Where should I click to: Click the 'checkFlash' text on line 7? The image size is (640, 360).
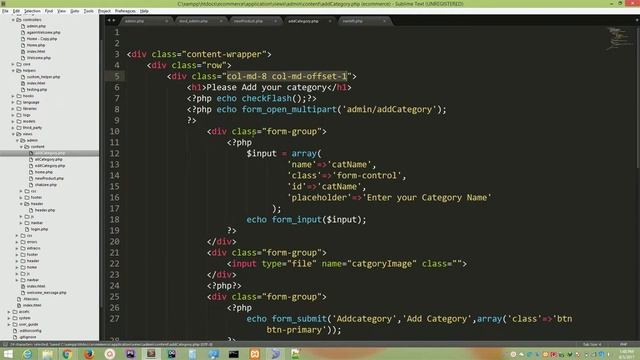[267, 98]
